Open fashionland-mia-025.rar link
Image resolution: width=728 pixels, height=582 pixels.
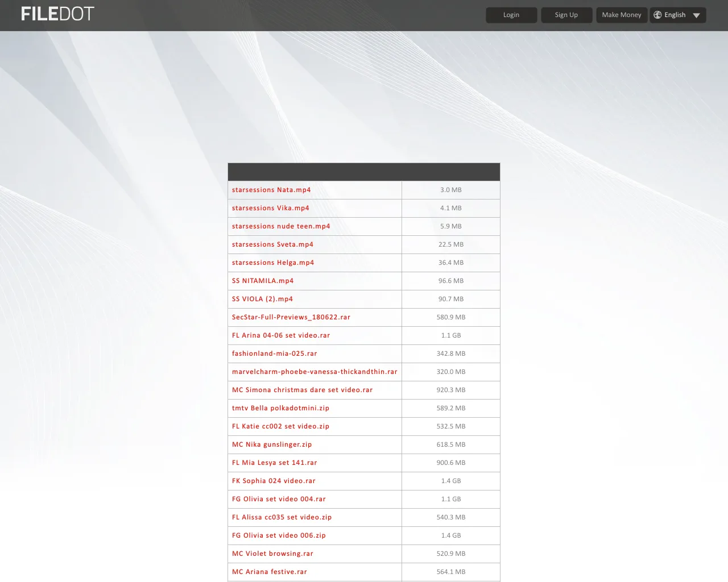tap(275, 354)
